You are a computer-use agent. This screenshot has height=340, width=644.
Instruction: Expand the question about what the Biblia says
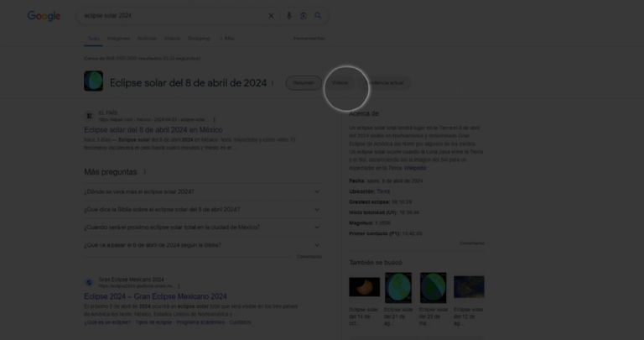[x=202, y=210]
